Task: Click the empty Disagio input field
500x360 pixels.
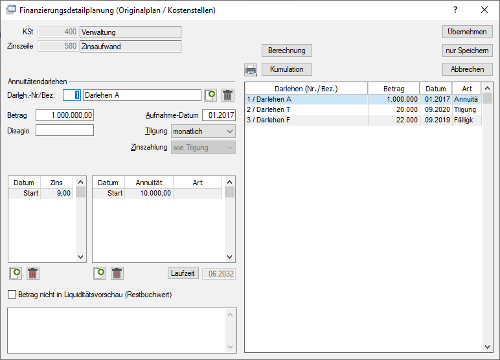Action: 65,130
